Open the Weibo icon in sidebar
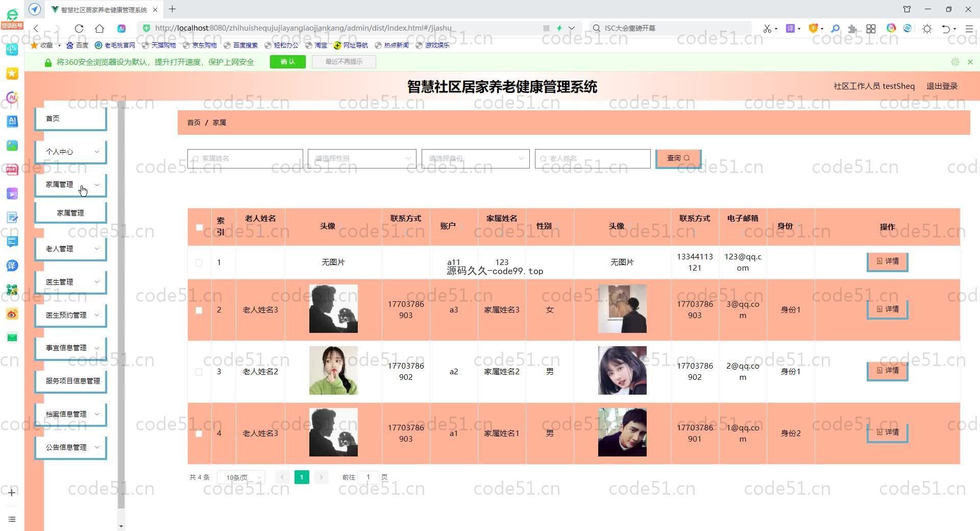This screenshot has height=531, width=980. [x=12, y=314]
